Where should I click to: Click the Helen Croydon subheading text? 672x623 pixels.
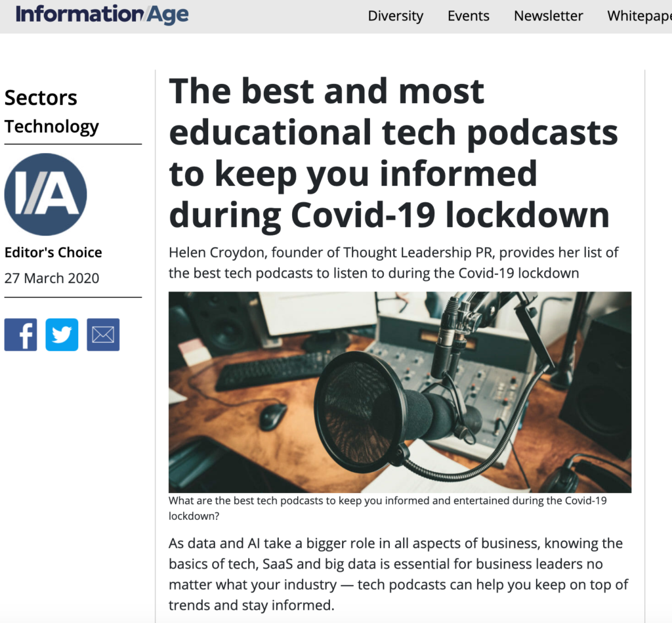(x=394, y=263)
